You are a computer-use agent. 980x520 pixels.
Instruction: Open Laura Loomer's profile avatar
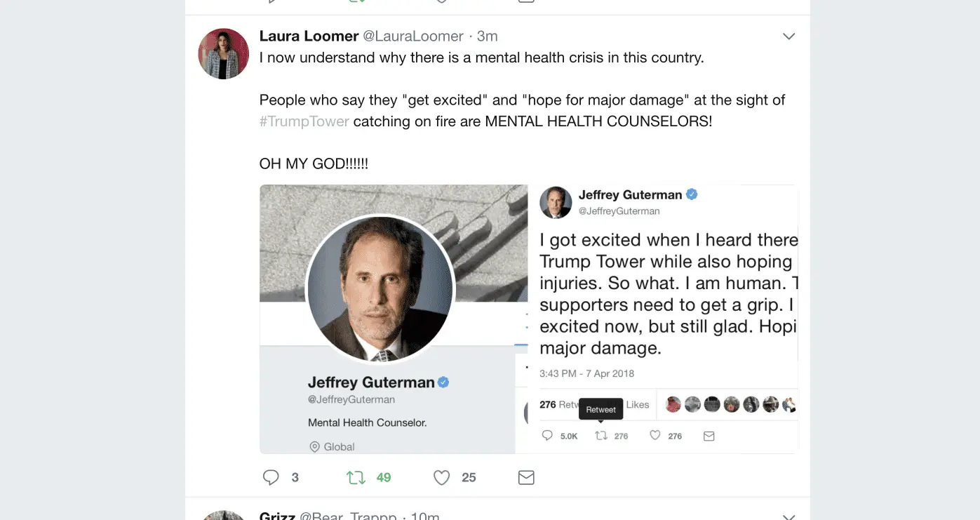tap(224, 54)
